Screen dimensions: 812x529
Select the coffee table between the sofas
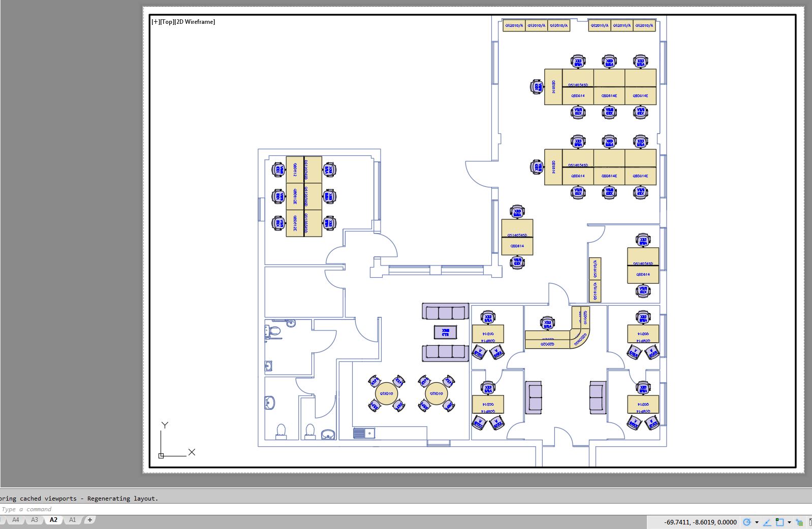tap(445, 333)
